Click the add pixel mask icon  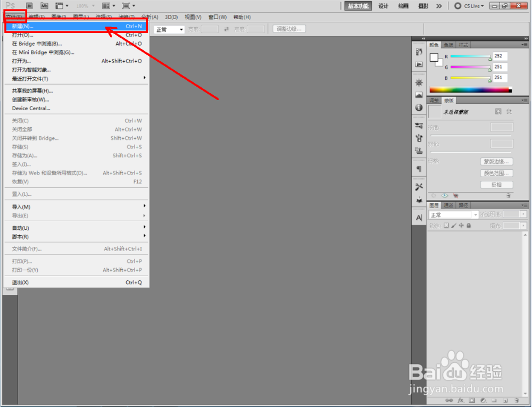pos(498,112)
